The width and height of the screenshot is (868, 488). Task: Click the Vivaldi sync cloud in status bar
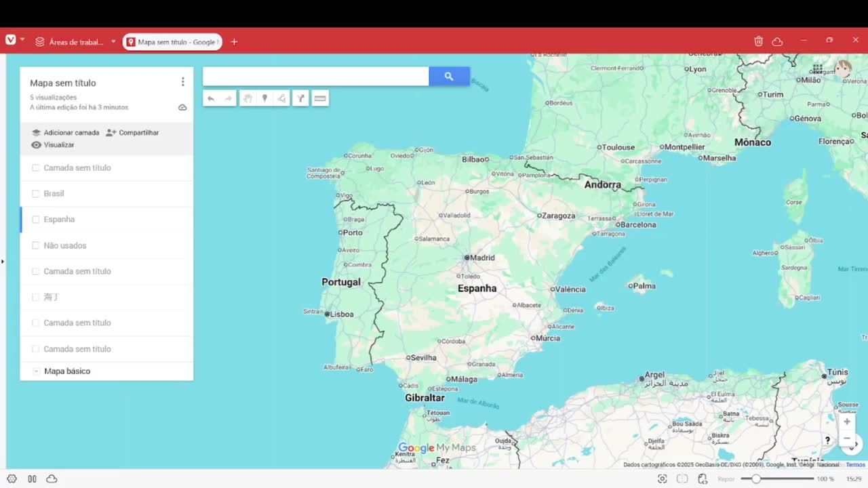tap(52, 479)
